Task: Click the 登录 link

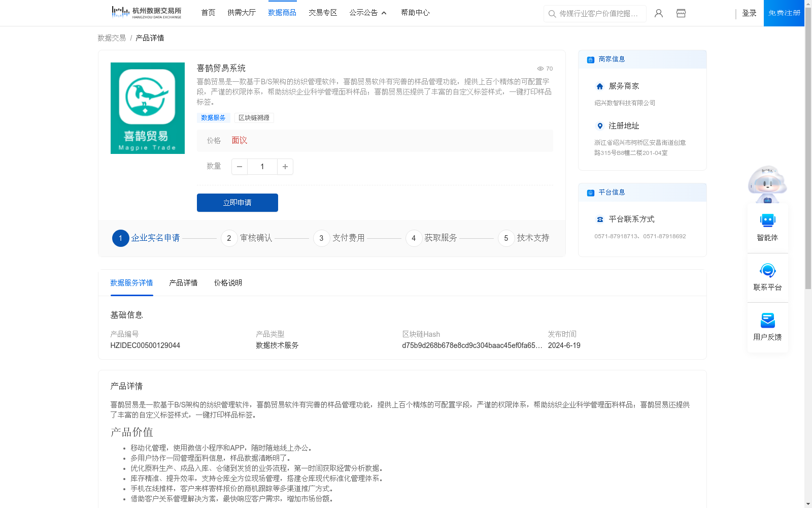Action: [749, 13]
